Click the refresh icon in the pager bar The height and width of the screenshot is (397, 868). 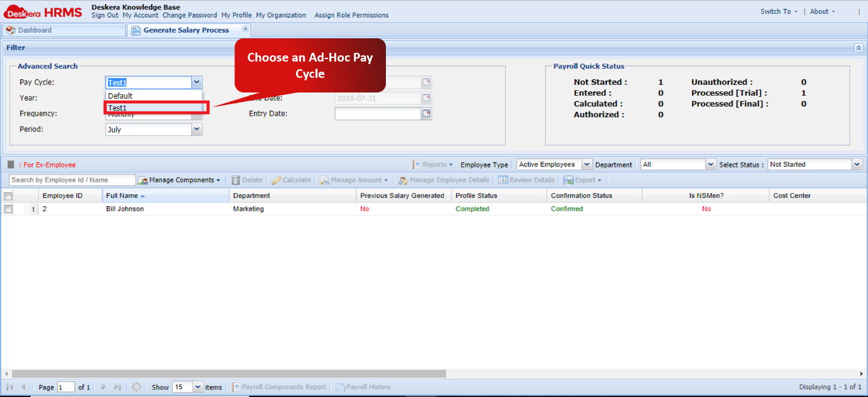[137, 386]
